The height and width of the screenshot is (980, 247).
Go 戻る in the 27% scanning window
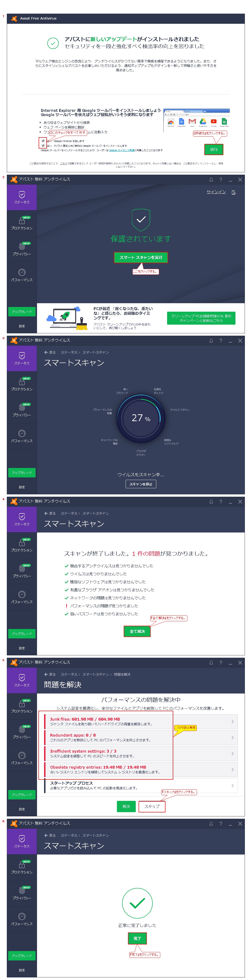50,352
